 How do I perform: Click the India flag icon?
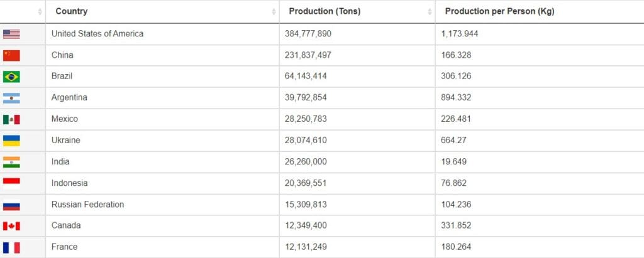pos(11,162)
